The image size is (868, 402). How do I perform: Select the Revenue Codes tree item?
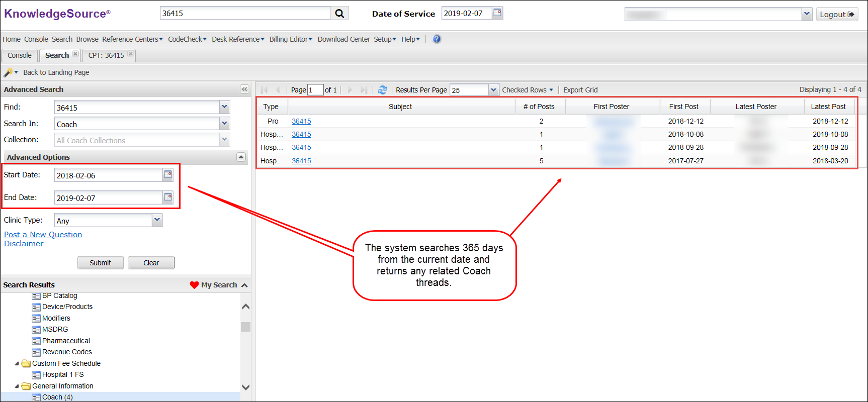point(67,352)
